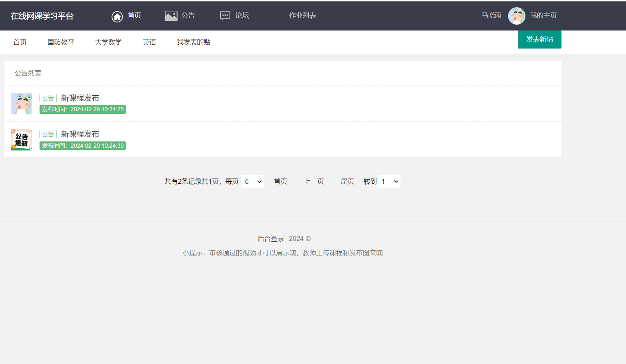626x364 pixels.
Task: Open the 英语 category tab
Action: click(x=149, y=42)
